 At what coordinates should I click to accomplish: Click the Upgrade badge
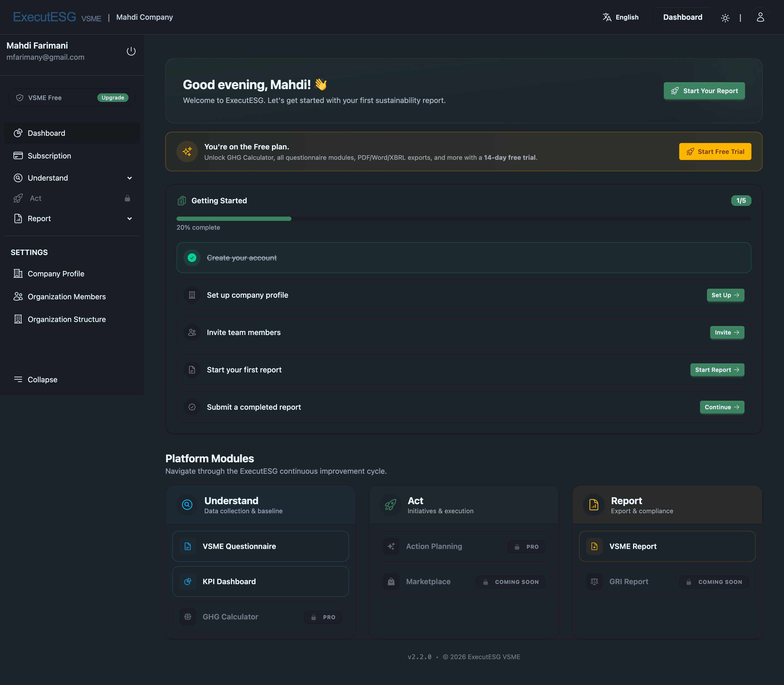click(113, 97)
